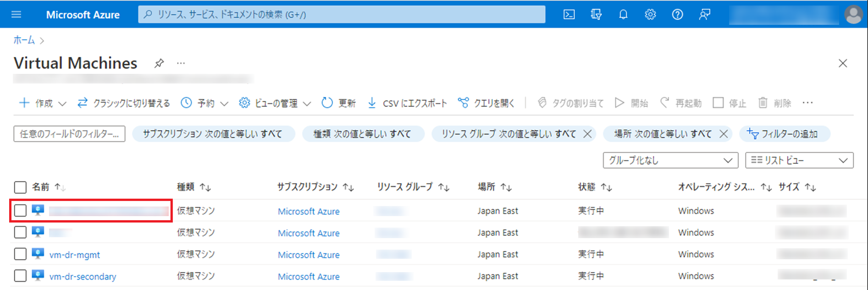Remove the リソース グループ filter chip
This screenshot has height=290, width=868.
587,134
